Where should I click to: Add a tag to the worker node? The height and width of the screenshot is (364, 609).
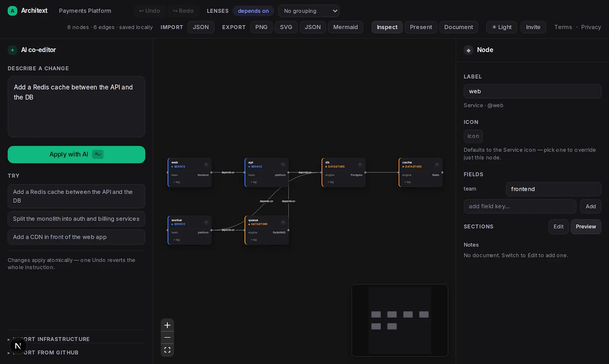tap(177, 240)
